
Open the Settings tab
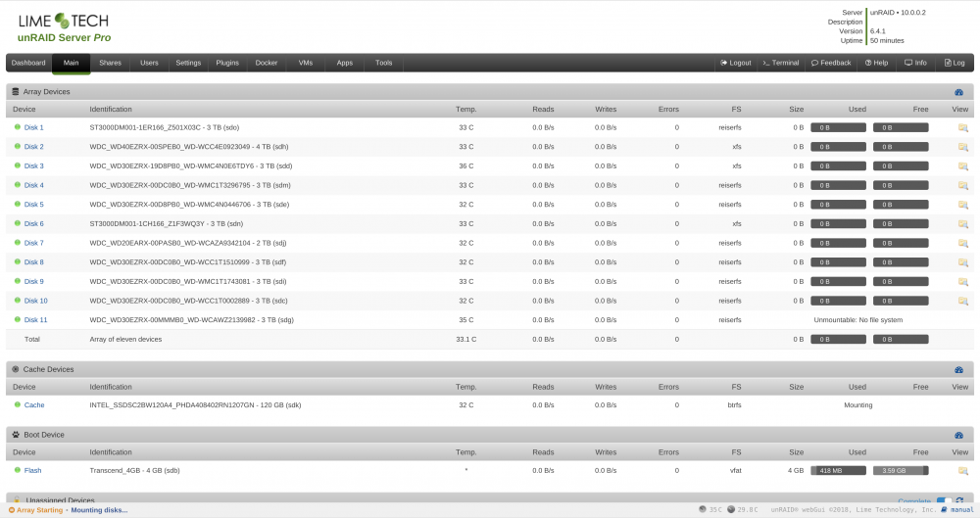coord(188,63)
